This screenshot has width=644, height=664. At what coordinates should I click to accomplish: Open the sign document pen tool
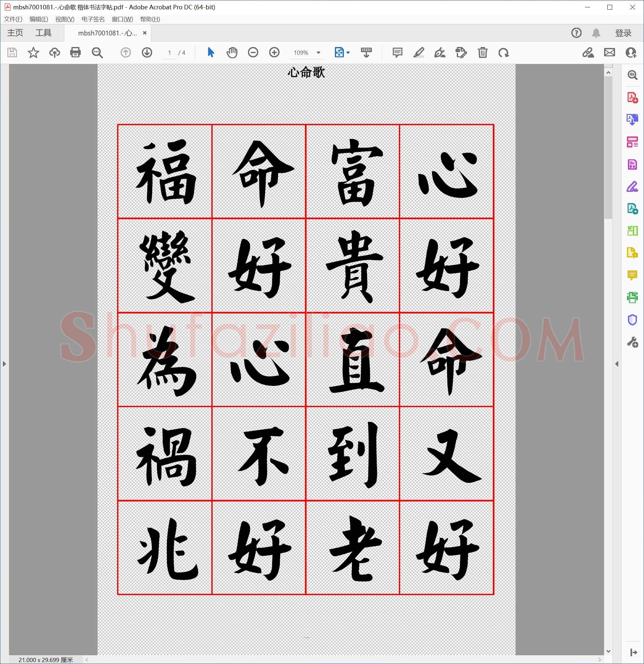coord(440,52)
